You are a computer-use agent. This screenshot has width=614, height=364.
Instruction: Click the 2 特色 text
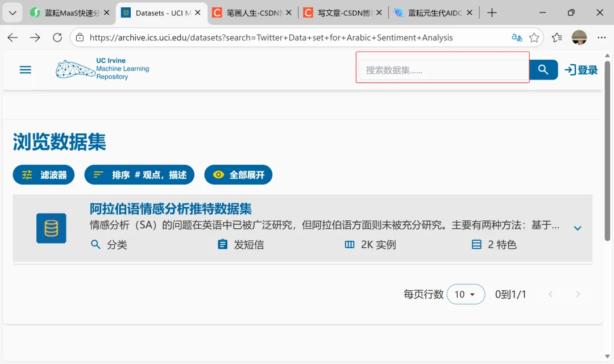click(503, 244)
